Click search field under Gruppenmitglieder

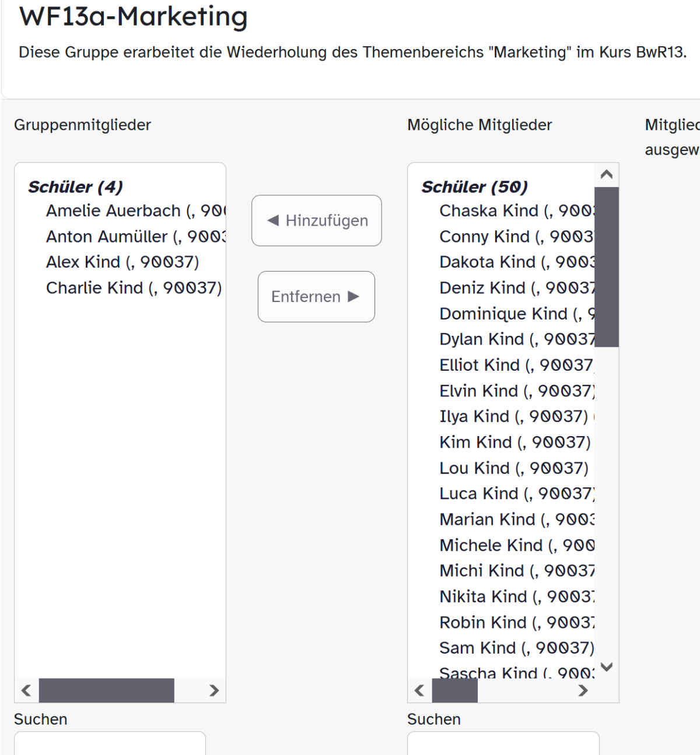click(x=110, y=744)
